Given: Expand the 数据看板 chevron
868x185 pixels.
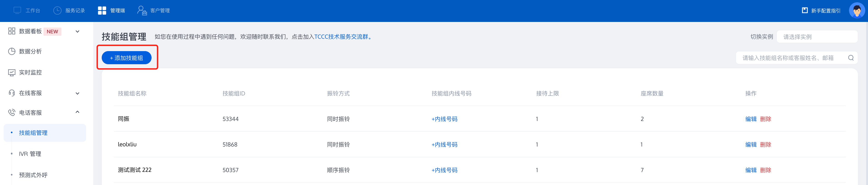Looking at the screenshot, I should point(77,31).
